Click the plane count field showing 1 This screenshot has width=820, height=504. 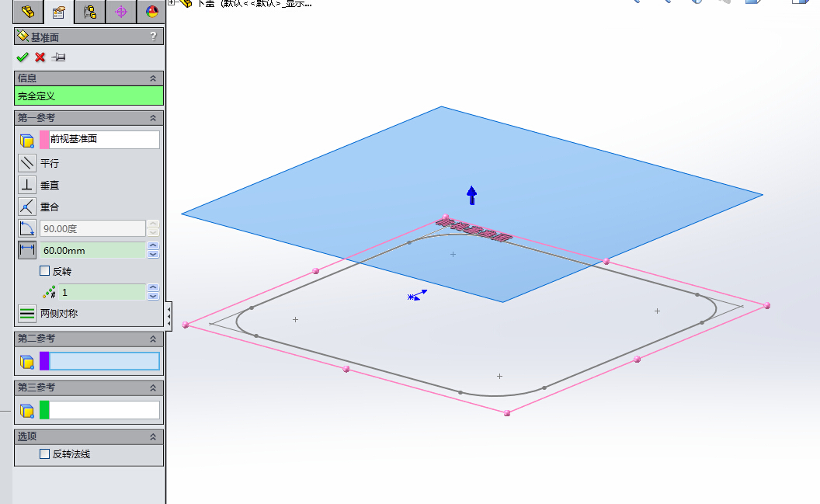pos(102,292)
